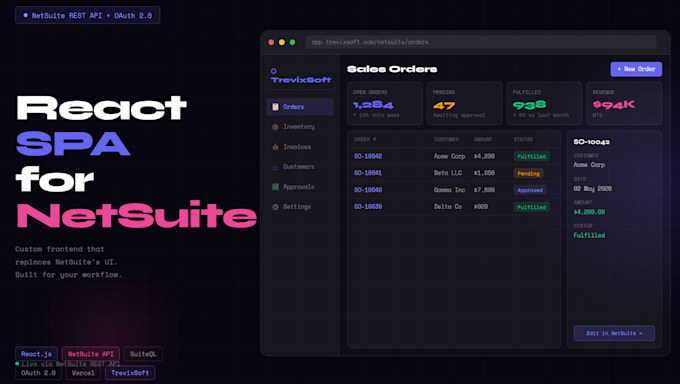Click the Customers people icon
Screen dimensions: 680x384
point(275,167)
